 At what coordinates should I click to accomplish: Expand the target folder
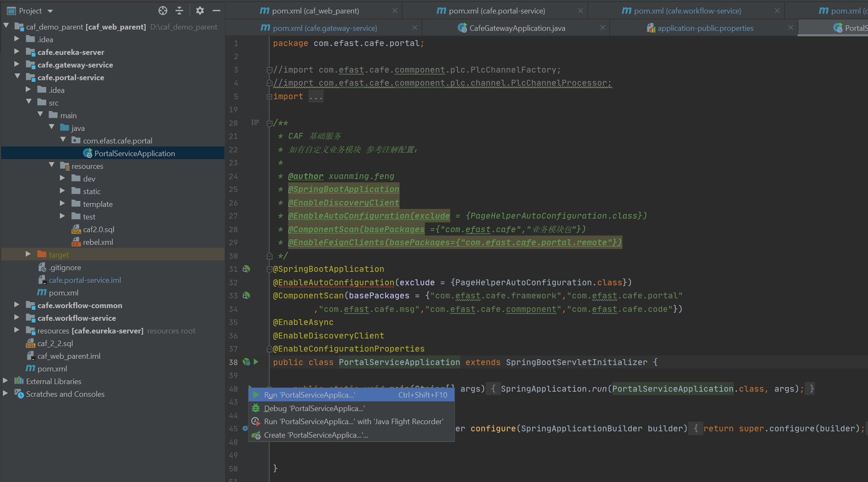[x=28, y=254]
